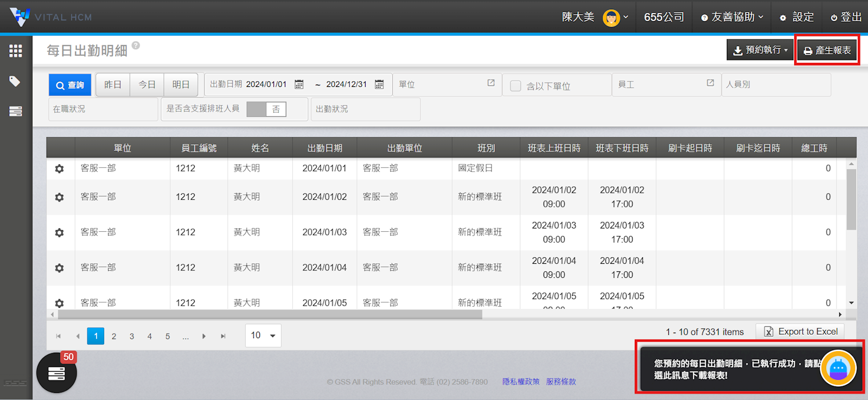
Task: Click the tag icon in sidebar
Action: coord(15,81)
